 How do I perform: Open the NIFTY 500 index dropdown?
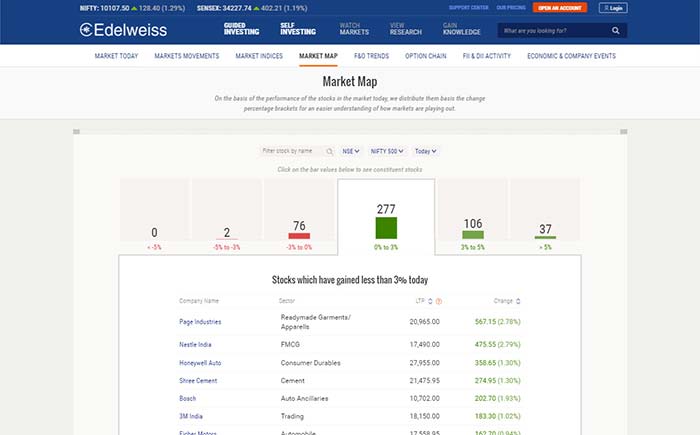coord(387,151)
